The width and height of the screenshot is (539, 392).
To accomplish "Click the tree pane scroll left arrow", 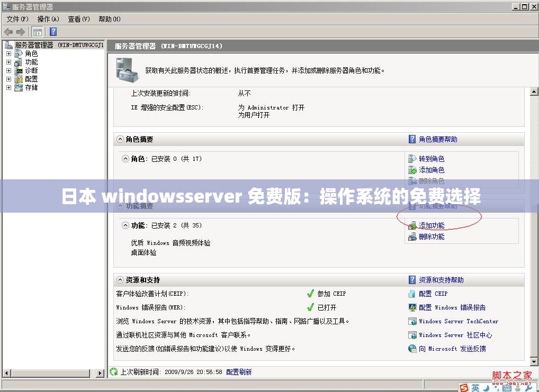I will click(x=6, y=373).
